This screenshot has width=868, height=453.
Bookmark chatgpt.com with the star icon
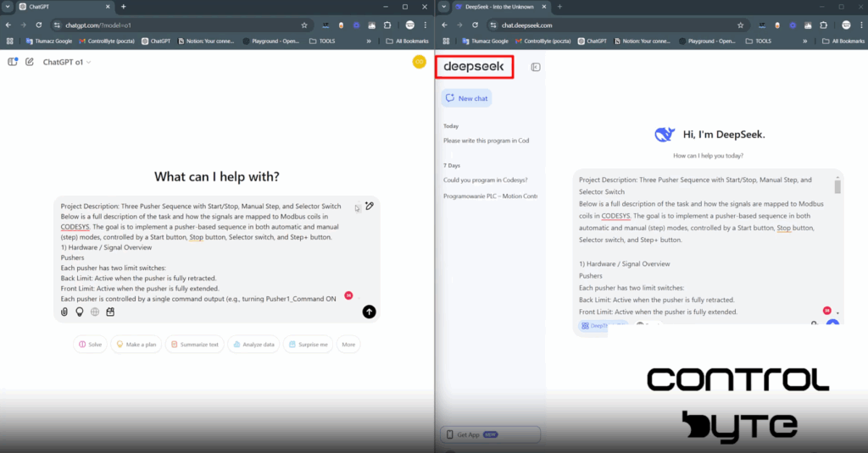point(304,25)
